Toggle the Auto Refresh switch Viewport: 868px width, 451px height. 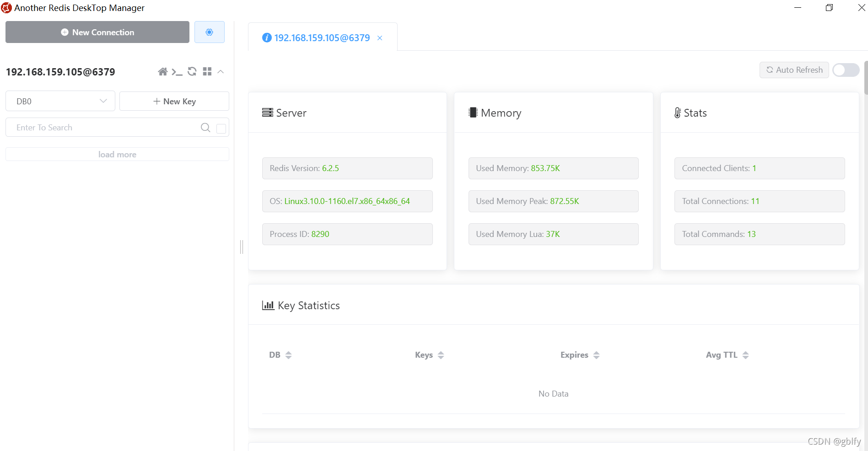[846, 70]
